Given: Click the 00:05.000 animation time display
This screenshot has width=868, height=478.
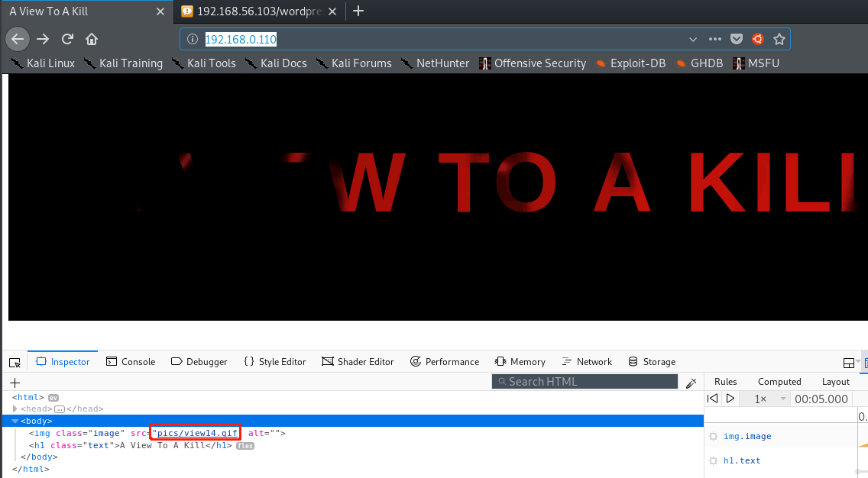Looking at the screenshot, I should (821, 399).
